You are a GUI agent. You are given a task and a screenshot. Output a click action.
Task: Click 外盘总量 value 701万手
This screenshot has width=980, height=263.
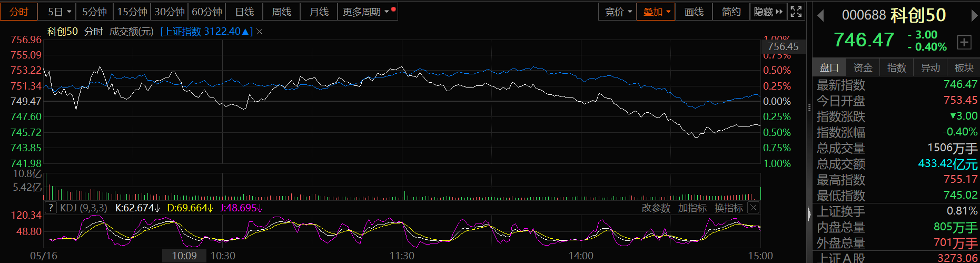(956, 243)
